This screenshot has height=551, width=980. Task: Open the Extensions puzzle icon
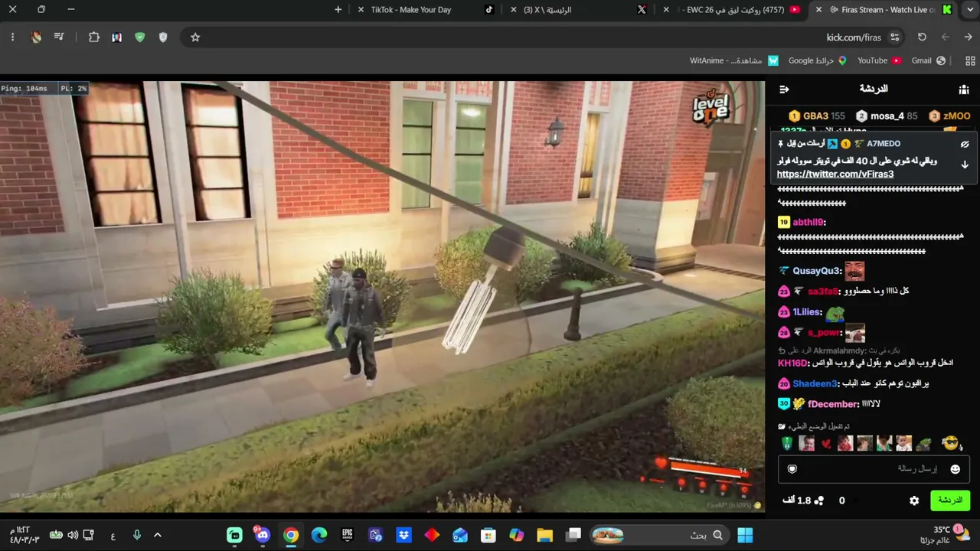(x=94, y=37)
